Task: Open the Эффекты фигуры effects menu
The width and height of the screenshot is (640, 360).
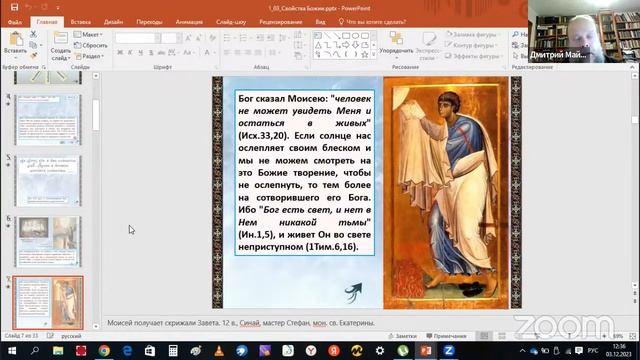Action: coord(473,56)
